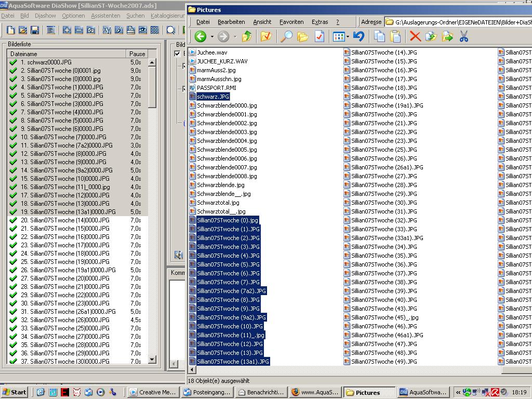Click the new slideshow icon in DiaShow toolbar
Viewport: 532px width, 399px height.
(x=10, y=31)
